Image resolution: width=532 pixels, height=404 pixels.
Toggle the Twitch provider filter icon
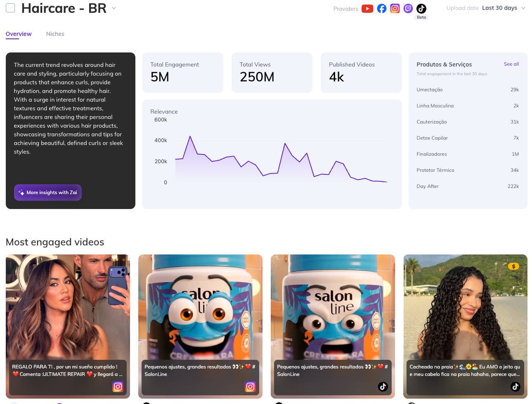(x=408, y=9)
